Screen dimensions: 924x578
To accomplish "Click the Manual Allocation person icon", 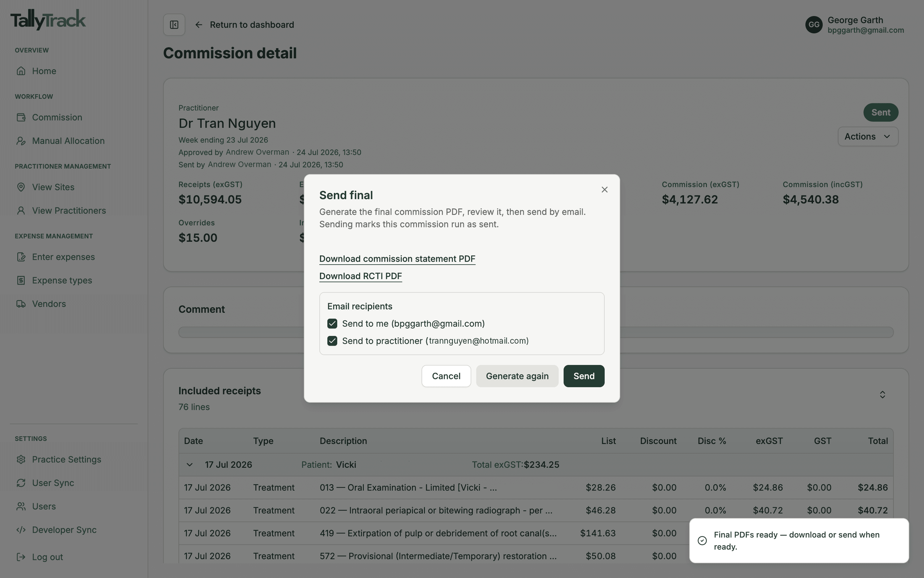I will [x=21, y=141].
